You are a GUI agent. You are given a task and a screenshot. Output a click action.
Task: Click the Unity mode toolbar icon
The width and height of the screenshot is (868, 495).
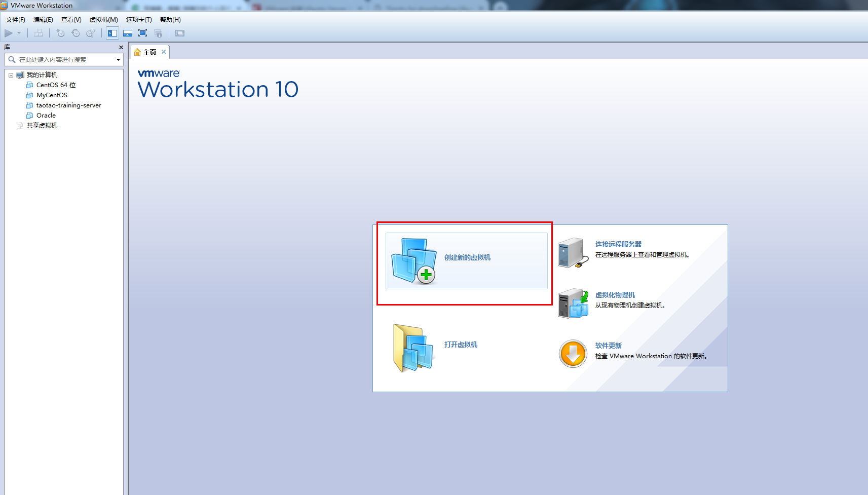pyautogui.click(x=158, y=33)
